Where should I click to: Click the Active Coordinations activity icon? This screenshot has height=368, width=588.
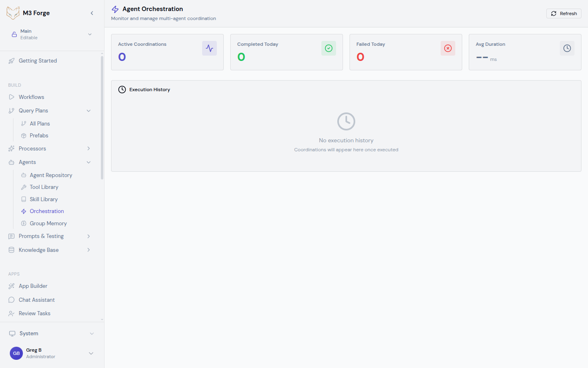(209, 48)
